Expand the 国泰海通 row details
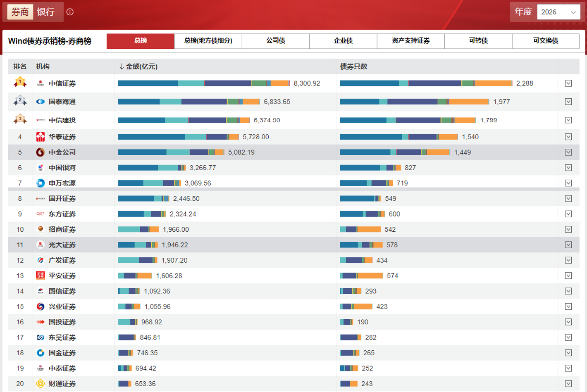Viewport: 587px width, 392px height. (x=568, y=102)
